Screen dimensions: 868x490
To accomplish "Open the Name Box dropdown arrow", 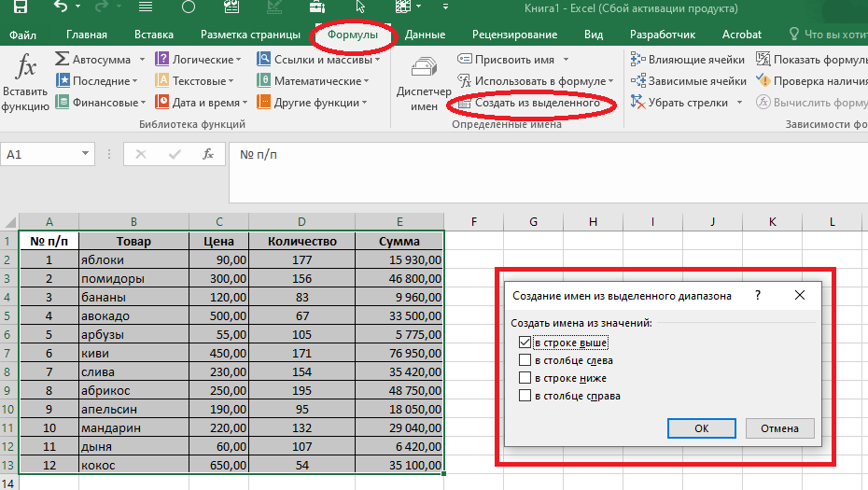I will [x=85, y=154].
